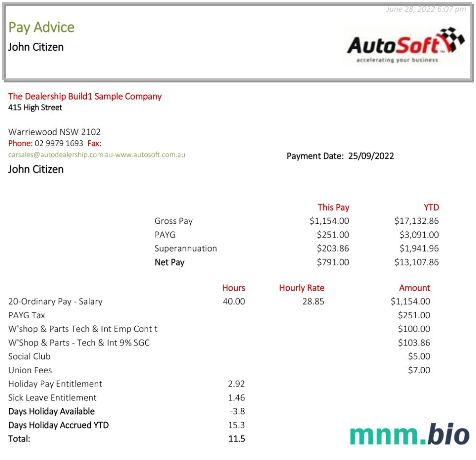The height and width of the screenshot is (460, 476).
Task: Click the Union Fees $7.00 amount
Action: [419, 370]
